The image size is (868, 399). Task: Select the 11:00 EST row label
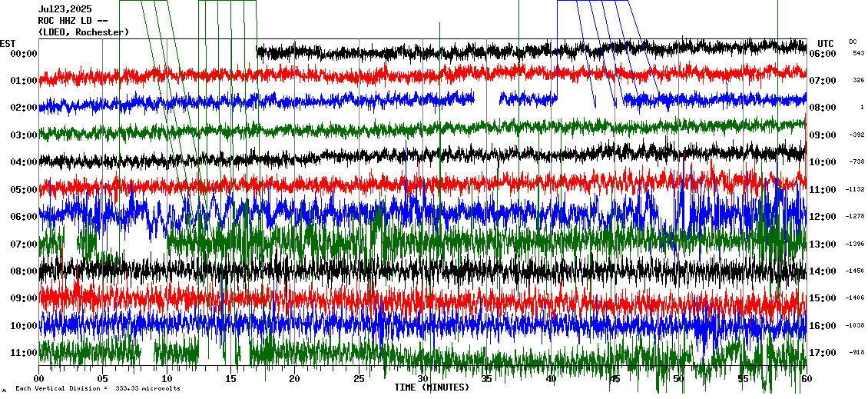coord(24,353)
